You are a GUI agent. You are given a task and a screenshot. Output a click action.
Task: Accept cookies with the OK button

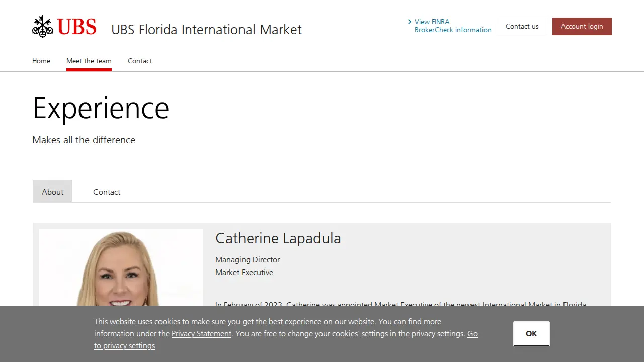(x=531, y=334)
